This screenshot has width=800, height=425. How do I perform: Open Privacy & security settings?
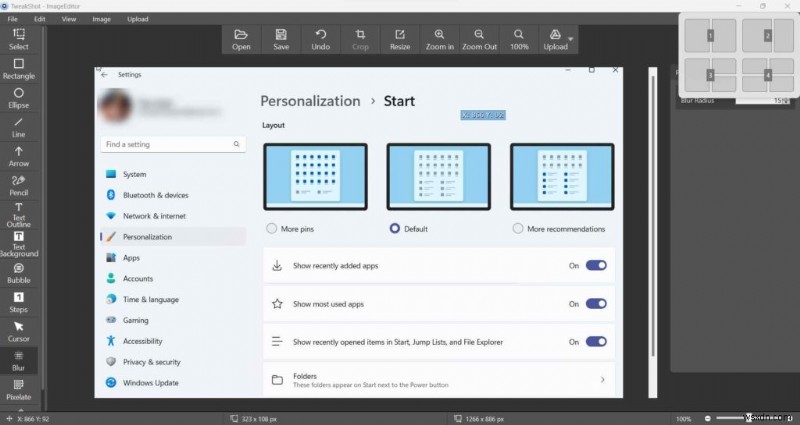click(x=173, y=362)
